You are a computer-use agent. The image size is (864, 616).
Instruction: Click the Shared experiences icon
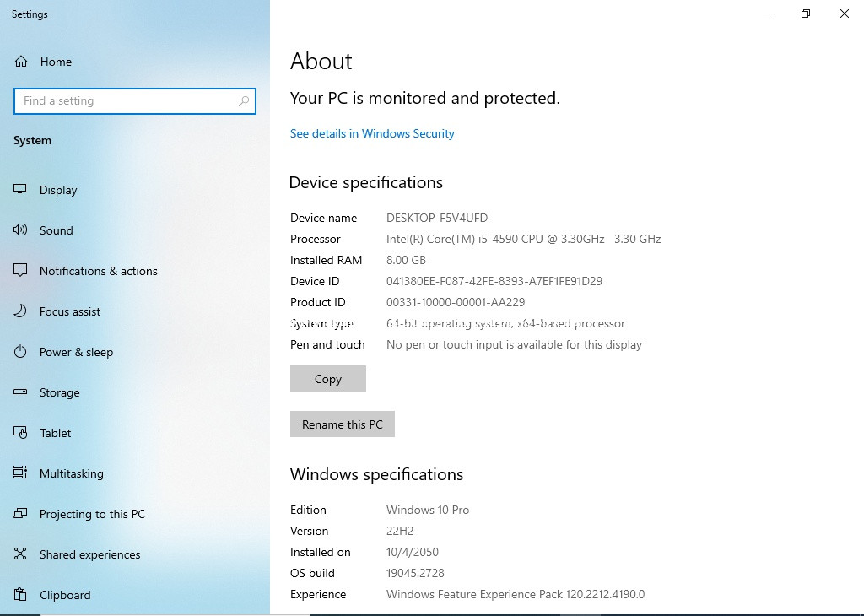[x=21, y=554]
